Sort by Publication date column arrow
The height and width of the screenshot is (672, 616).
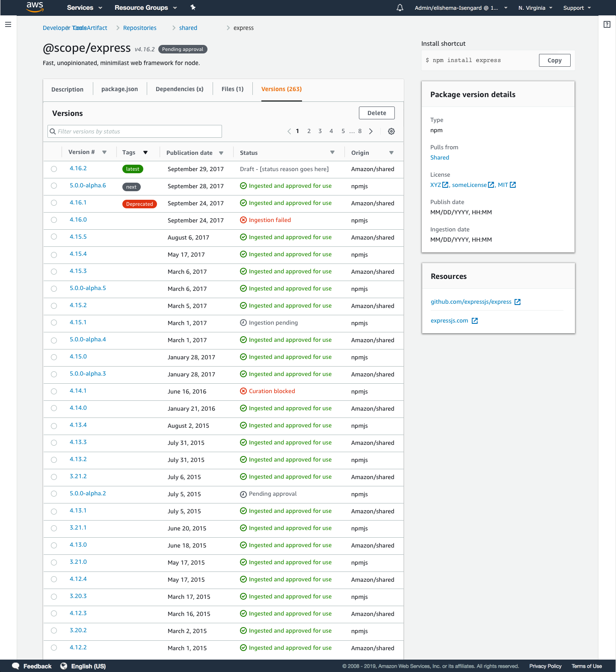221,153
